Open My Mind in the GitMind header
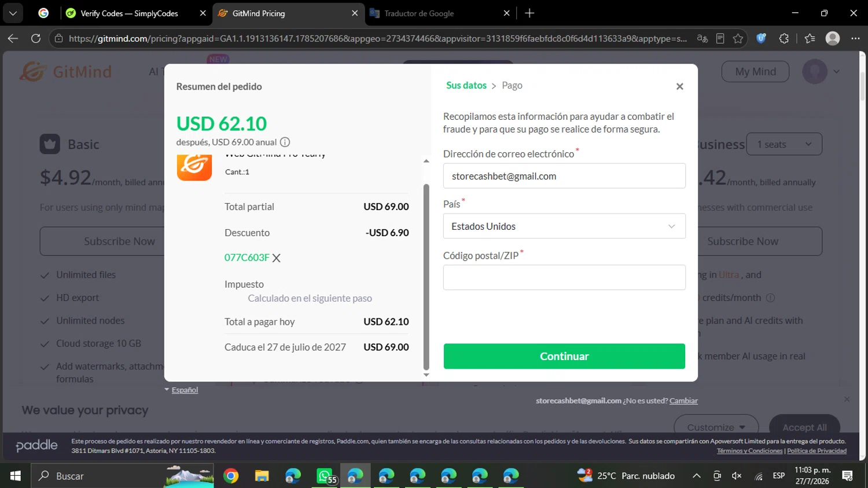The height and width of the screenshot is (488, 868). (755, 72)
